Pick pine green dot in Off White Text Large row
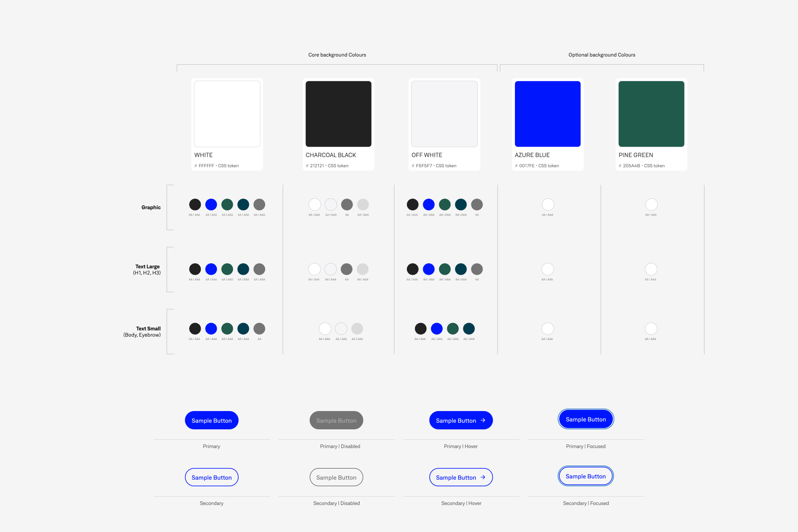Viewport: 798px width, 532px height. (x=445, y=269)
